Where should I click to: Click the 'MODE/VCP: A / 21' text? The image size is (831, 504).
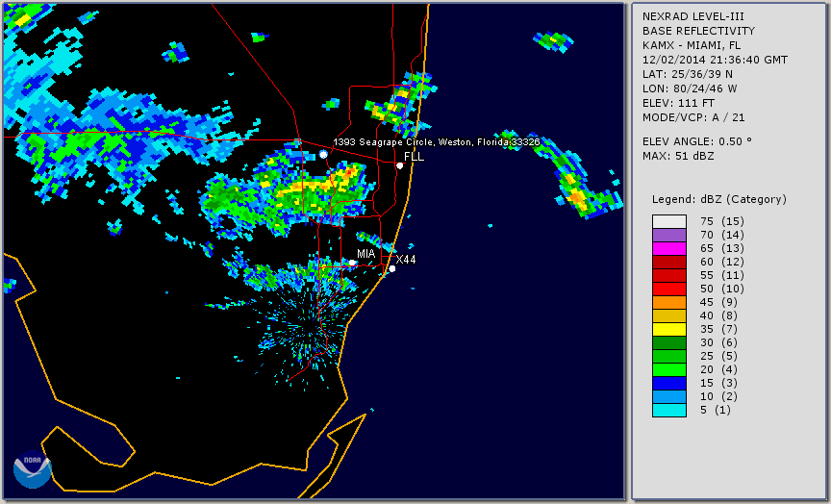tap(693, 117)
